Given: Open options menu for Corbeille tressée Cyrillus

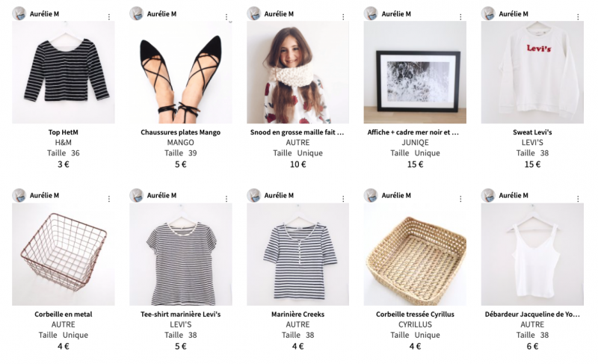Looking at the screenshot, I should click(x=460, y=199).
